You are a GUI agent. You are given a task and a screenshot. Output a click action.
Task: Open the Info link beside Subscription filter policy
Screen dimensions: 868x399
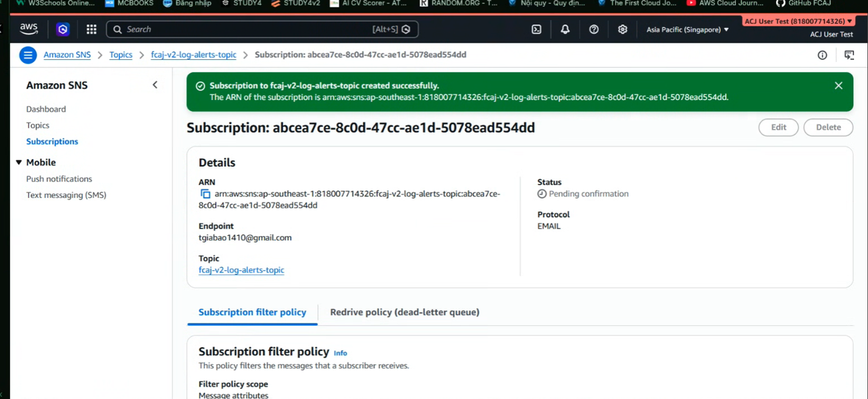pyautogui.click(x=340, y=353)
